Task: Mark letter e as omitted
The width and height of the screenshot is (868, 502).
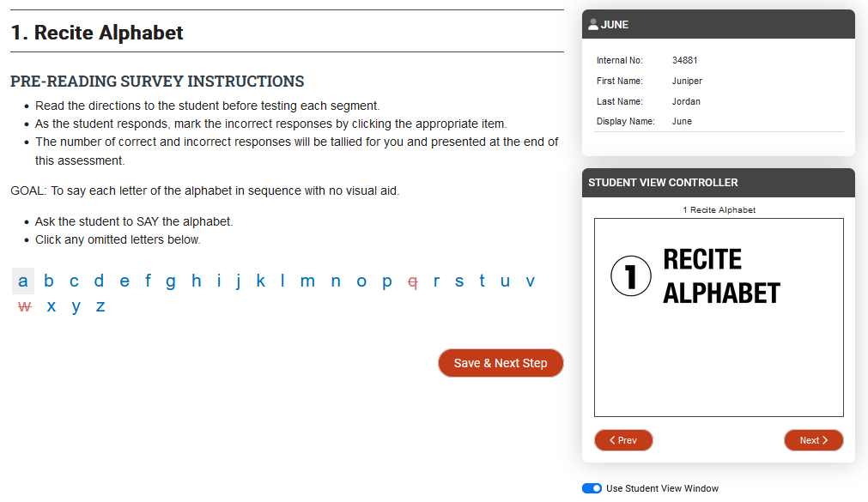Action: pos(124,281)
